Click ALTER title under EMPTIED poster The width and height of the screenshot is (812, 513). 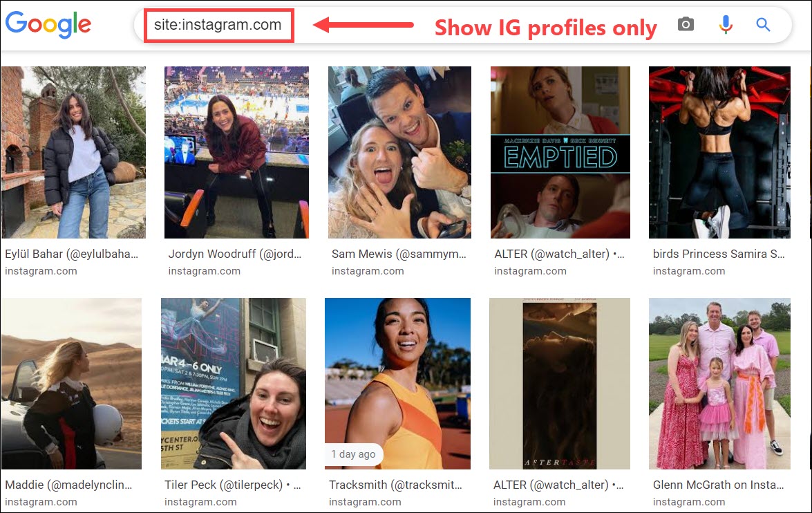pyautogui.click(x=559, y=254)
